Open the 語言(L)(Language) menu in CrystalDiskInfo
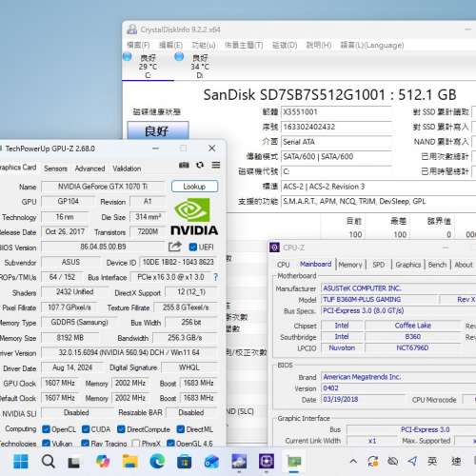 [372, 45]
